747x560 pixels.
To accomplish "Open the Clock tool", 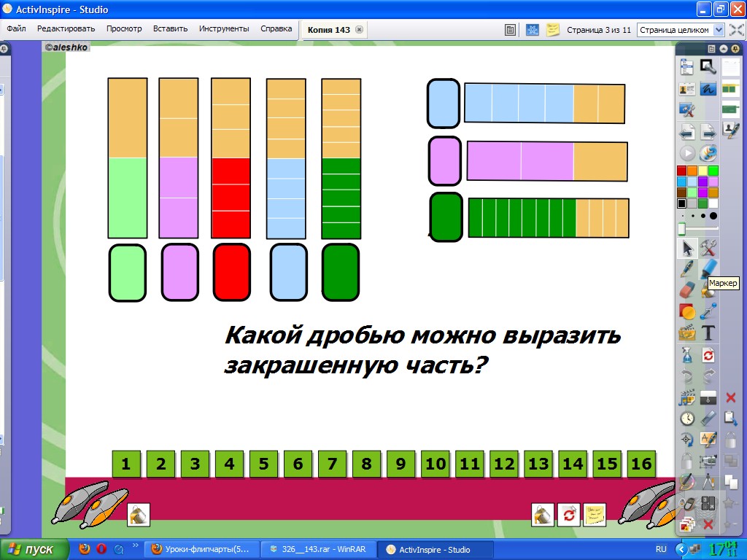I will tap(686, 419).
